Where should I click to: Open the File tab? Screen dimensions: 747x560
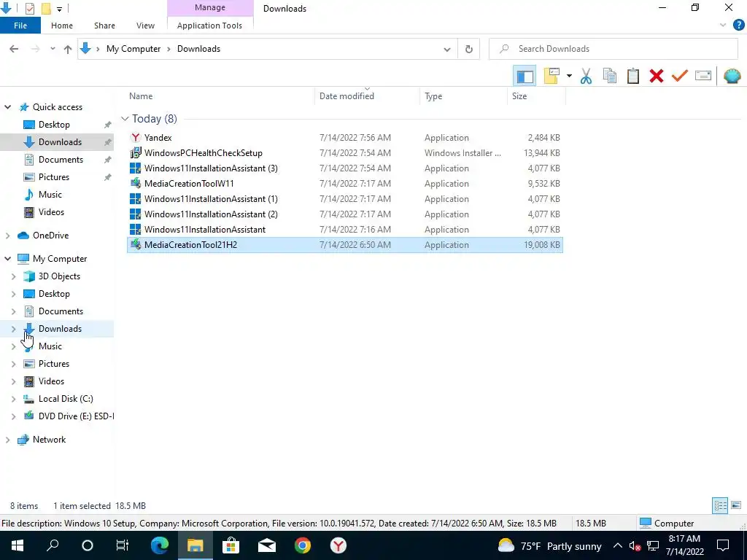tap(20, 26)
